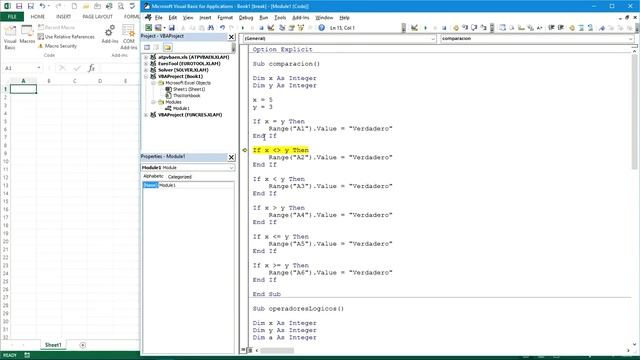The height and width of the screenshot is (360, 640).
Task: Open Project Explorer icon in standard toolbar
Action: (x=282, y=28)
